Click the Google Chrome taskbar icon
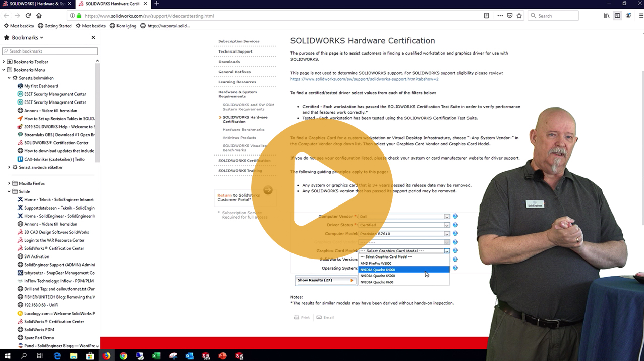644x361 pixels. click(123, 356)
